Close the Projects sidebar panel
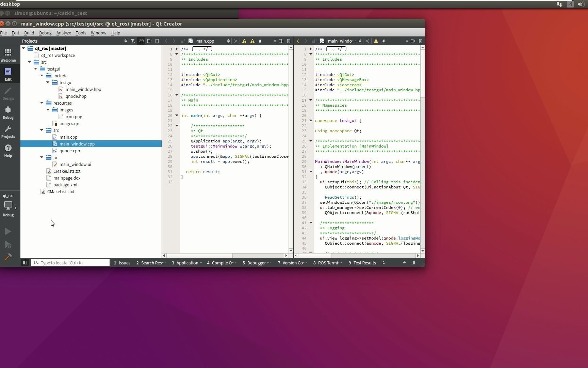The width and height of the screenshot is (588, 368). click(157, 41)
